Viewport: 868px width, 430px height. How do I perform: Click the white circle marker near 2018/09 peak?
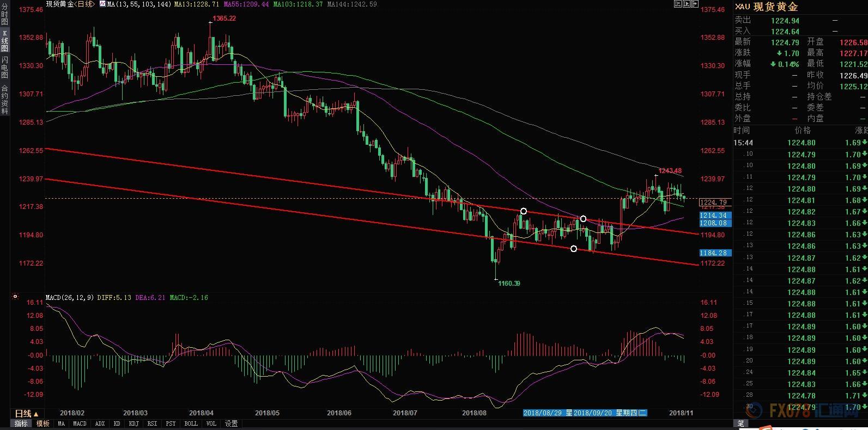524,211
